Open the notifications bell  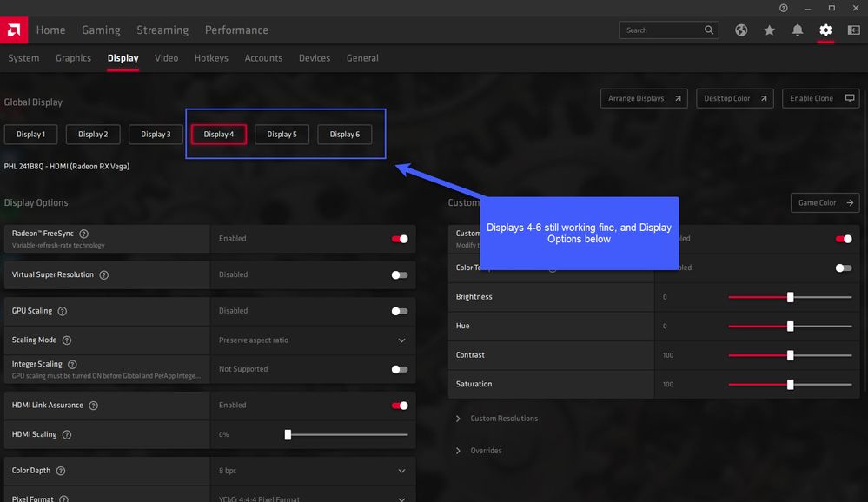[x=797, y=30]
